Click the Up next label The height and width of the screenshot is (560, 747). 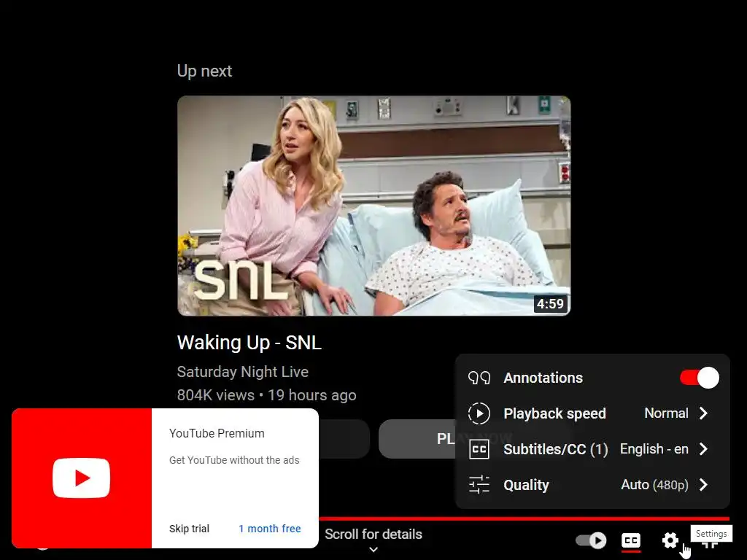point(204,71)
